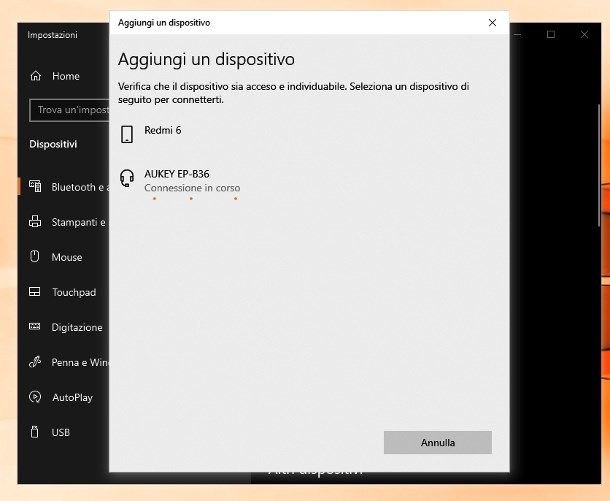Cancel pairing with the Annulla button
This screenshot has width=610, height=501.
(x=438, y=442)
